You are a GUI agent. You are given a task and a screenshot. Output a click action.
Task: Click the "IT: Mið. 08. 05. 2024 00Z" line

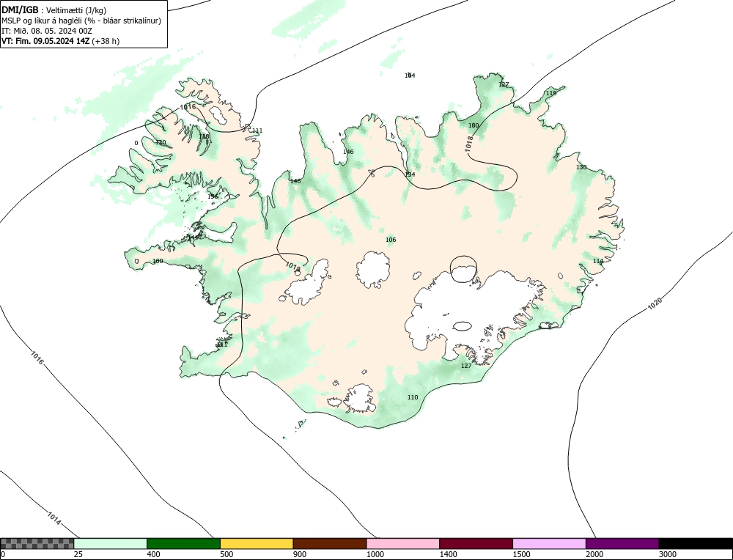(47, 31)
